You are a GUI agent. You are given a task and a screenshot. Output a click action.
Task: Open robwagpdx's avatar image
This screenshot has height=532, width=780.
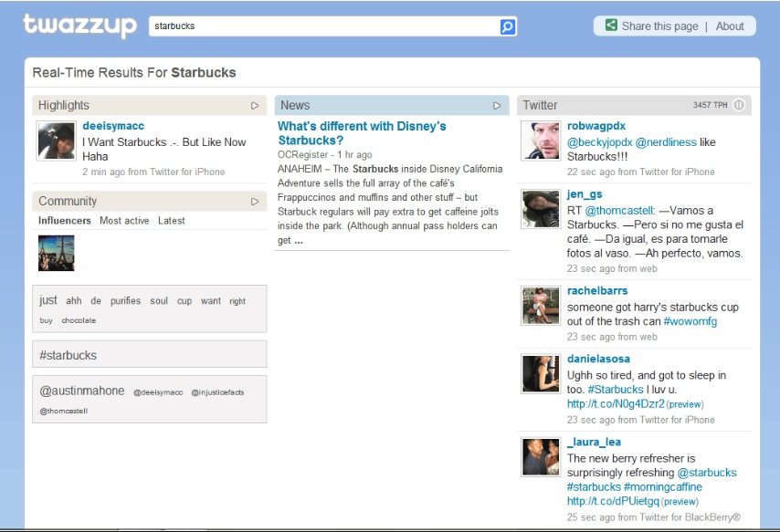click(x=540, y=141)
